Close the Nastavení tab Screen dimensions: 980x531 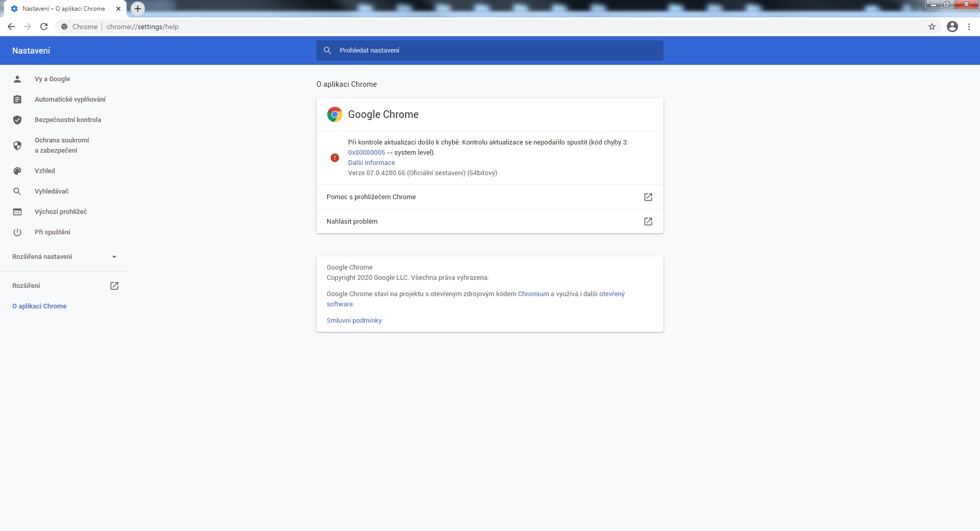tap(118, 9)
